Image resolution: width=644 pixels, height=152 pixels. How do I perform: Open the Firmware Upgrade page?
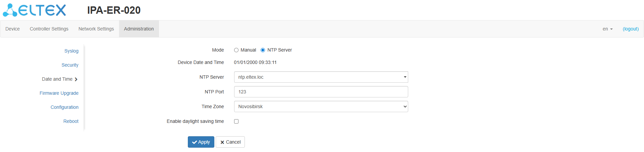pyautogui.click(x=59, y=93)
